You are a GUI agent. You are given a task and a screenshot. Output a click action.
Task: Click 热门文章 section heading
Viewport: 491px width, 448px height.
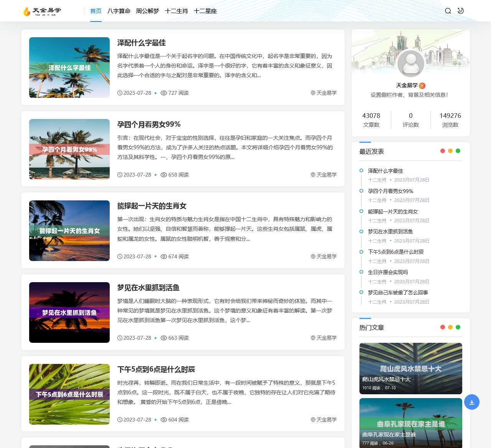[372, 327]
